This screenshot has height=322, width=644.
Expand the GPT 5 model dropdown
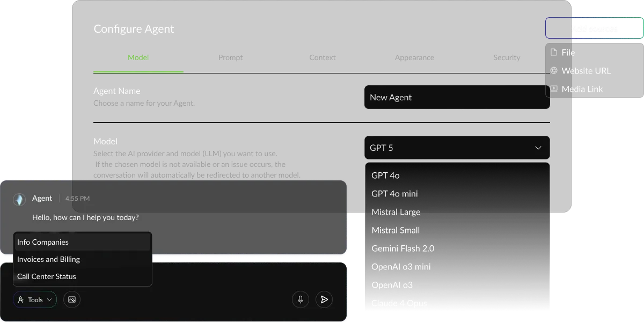(457, 148)
